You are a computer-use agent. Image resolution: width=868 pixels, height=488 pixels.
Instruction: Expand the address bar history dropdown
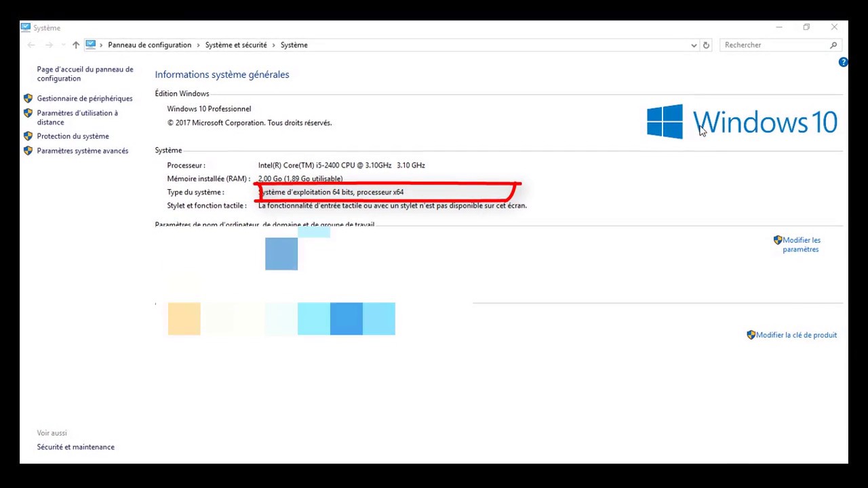coord(694,45)
